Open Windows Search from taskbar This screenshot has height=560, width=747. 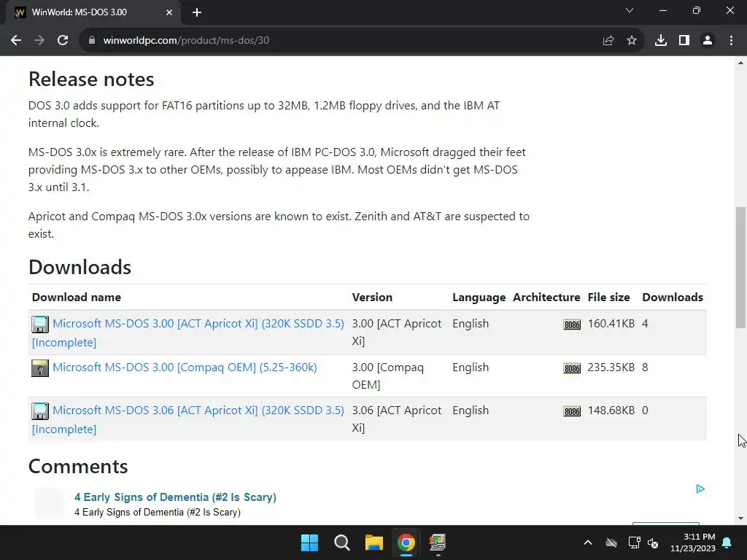[x=341, y=542]
